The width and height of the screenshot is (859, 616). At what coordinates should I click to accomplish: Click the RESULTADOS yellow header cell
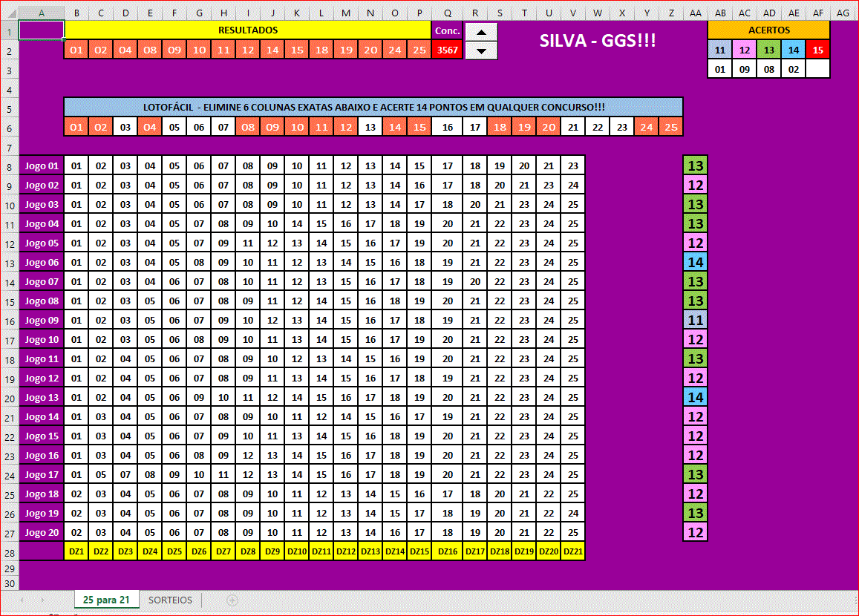tap(248, 30)
